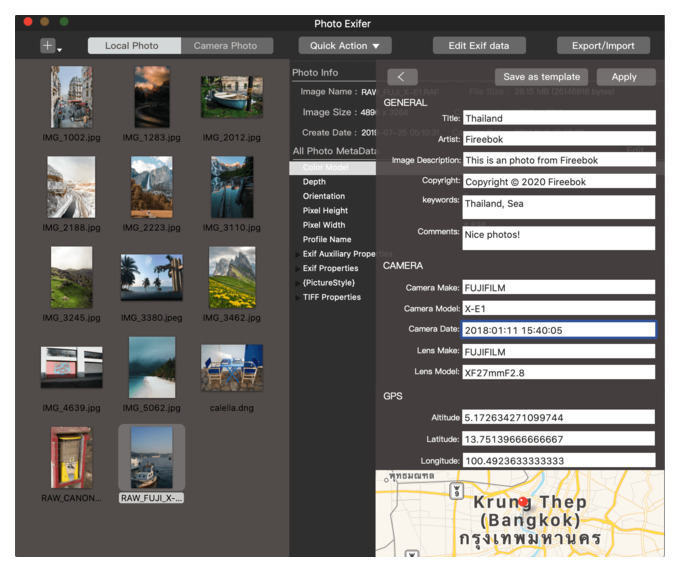Click the Latitude field
This screenshot has width=680, height=572.
(559, 439)
